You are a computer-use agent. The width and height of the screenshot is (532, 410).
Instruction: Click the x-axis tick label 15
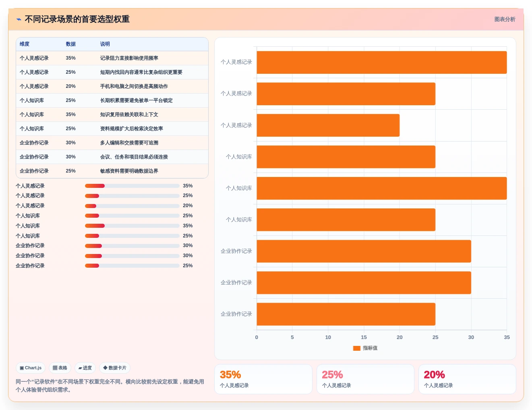click(364, 337)
